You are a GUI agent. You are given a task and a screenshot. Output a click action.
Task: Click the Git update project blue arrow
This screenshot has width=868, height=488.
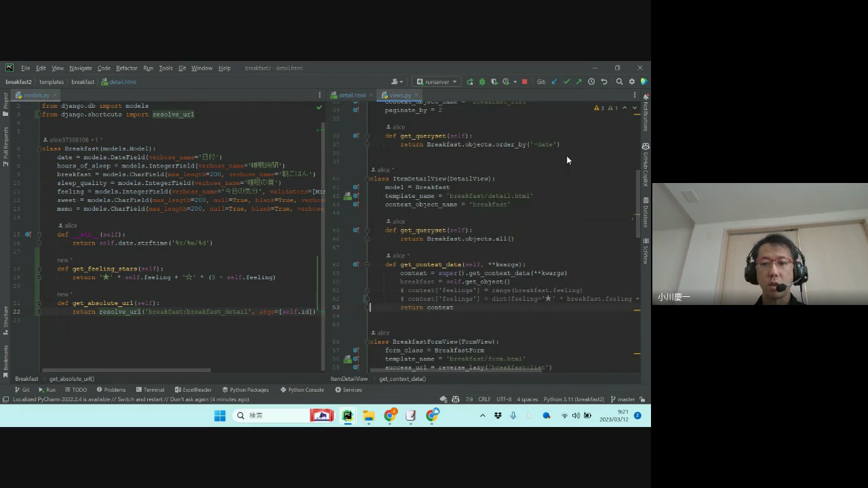554,82
